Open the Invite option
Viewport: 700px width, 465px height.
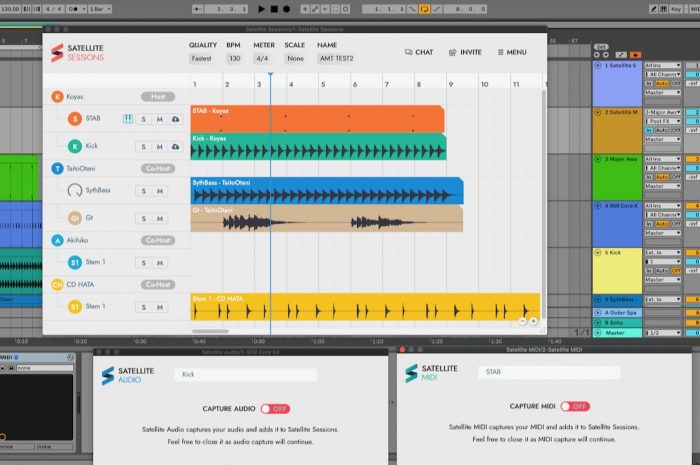[x=465, y=52]
